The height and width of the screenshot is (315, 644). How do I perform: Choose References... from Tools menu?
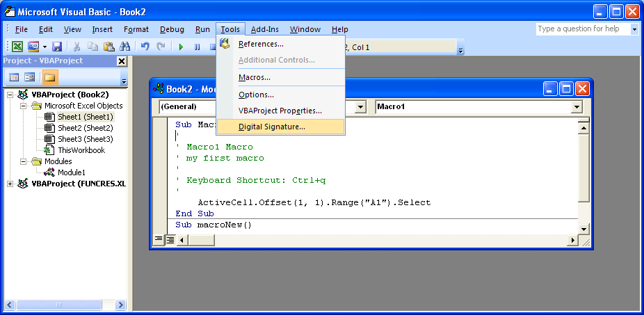coord(280,44)
